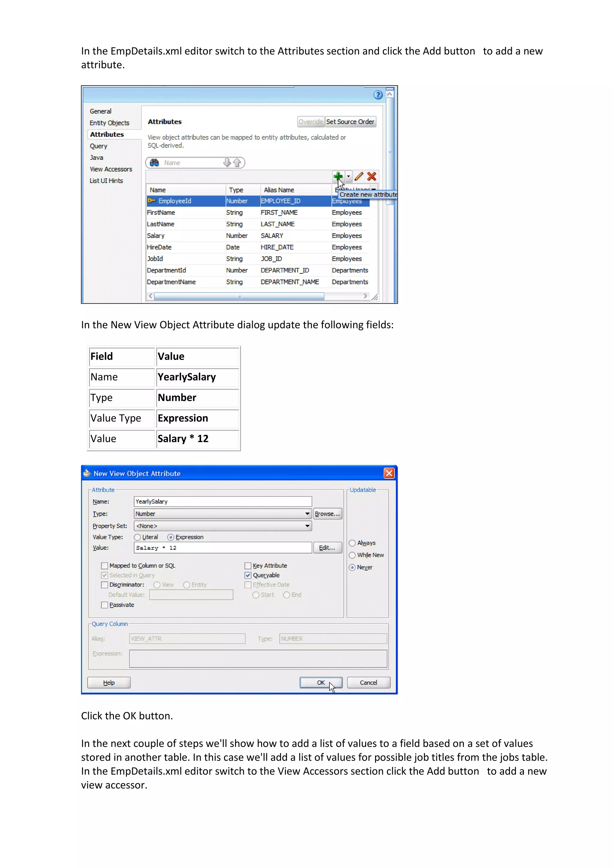Select the FirstName attribute row
Screen dimensions: 614x868
coord(258,213)
